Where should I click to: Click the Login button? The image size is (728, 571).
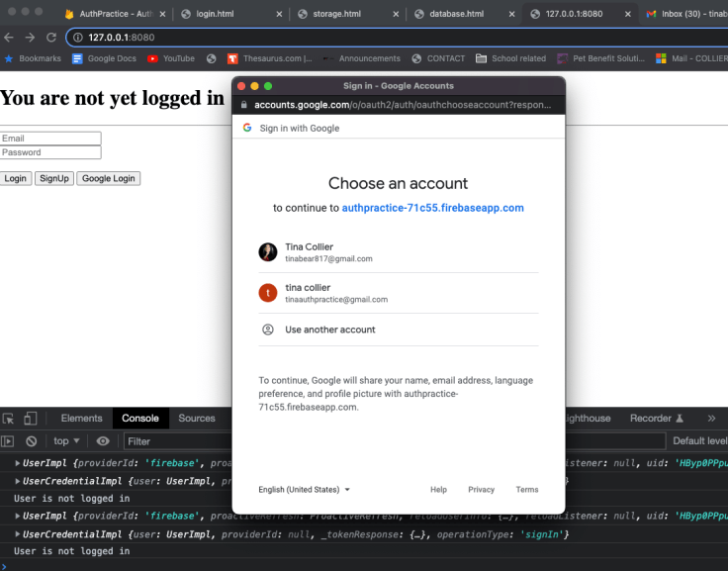[x=15, y=178]
